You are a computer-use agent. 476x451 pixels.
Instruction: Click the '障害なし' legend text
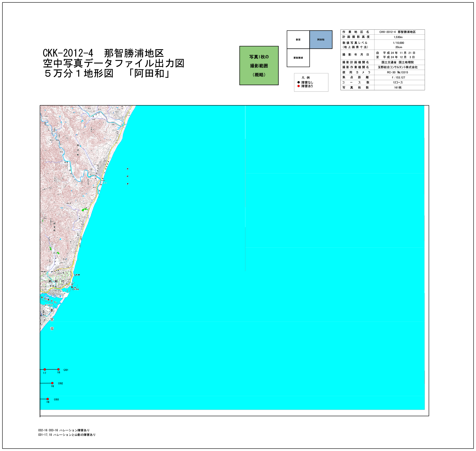coord(307,83)
